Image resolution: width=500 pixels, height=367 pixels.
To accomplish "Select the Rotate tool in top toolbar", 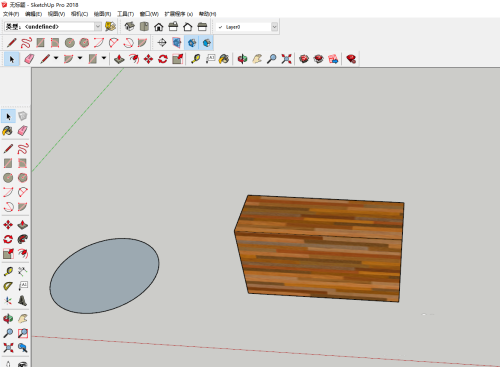I will point(163,59).
